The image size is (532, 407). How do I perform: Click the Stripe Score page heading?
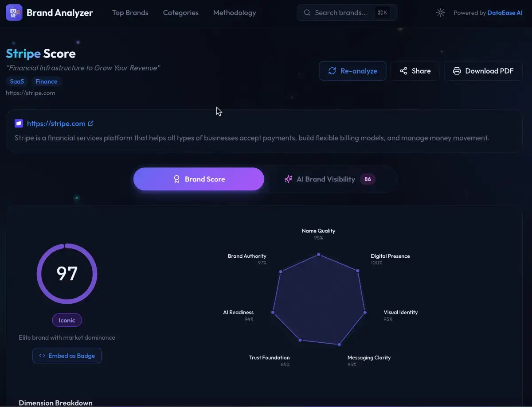41,54
